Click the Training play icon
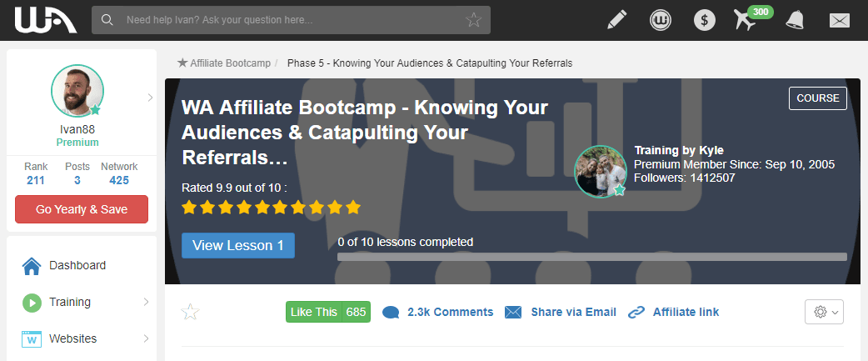Image resolution: width=868 pixels, height=361 pixels. pyautogui.click(x=32, y=303)
